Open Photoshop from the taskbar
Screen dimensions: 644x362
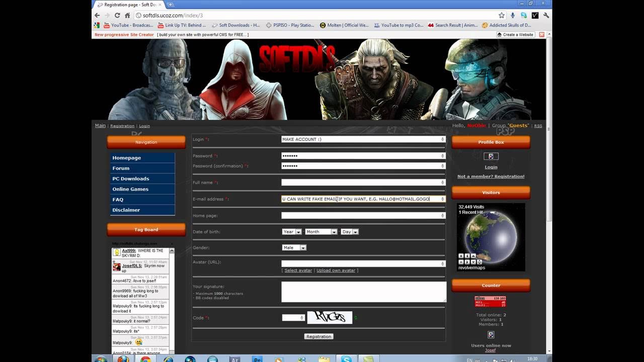[x=258, y=359]
